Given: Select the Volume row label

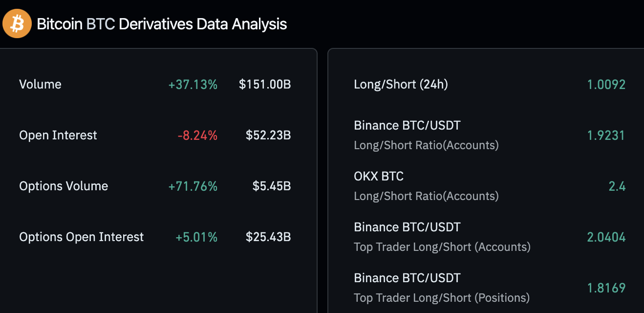Looking at the screenshot, I should (40, 84).
